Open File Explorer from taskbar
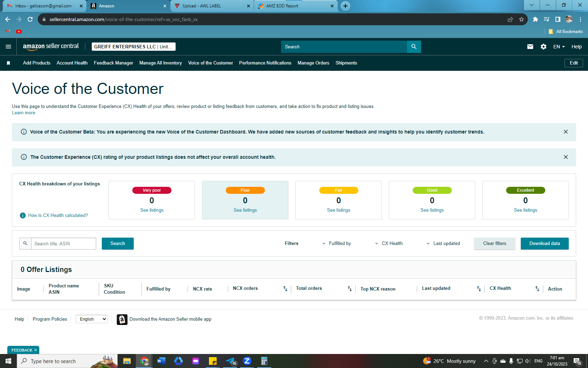588x368 pixels. [x=127, y=361]
